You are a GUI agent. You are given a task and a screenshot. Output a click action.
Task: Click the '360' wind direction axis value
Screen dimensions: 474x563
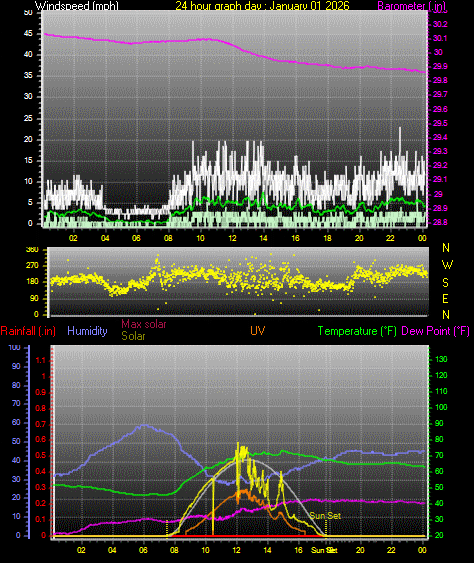(32, 250)
